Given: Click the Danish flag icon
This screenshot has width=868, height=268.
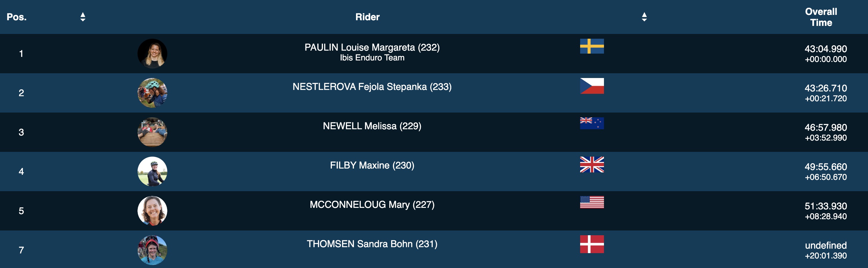Looking at the screenshot, I should (592, 244).
